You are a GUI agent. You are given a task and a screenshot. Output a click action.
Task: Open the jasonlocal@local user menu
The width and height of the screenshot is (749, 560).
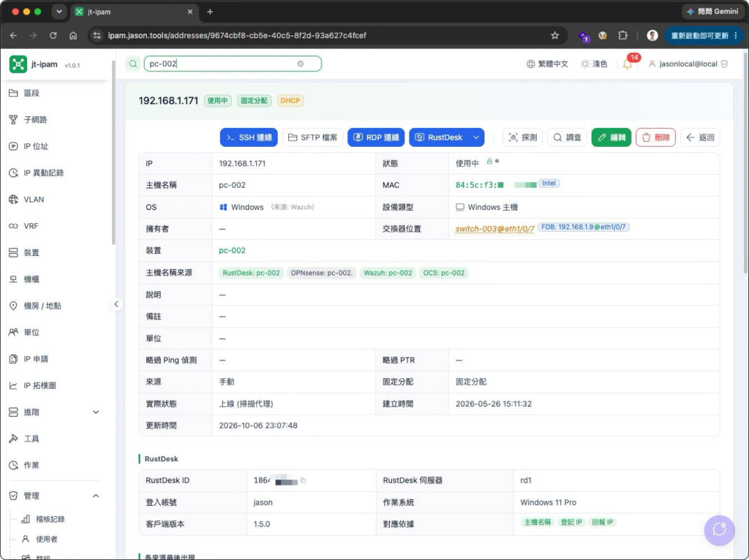click(x=688, y=64)
